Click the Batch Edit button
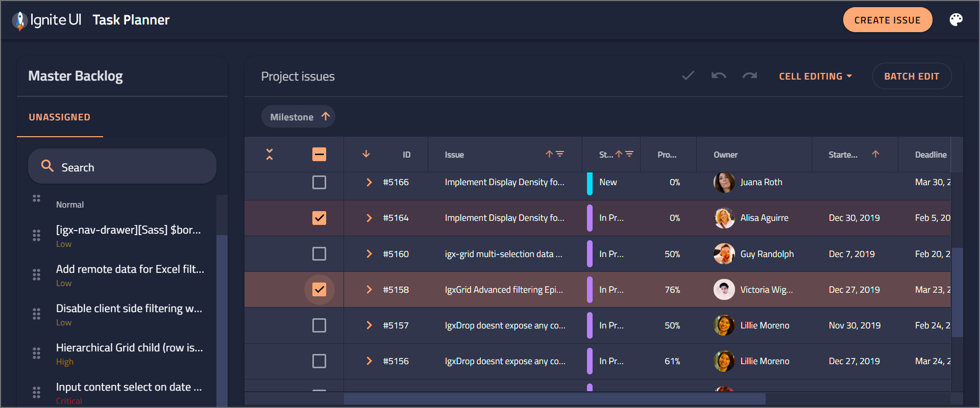The image size is (980, 408). [911, 76]
